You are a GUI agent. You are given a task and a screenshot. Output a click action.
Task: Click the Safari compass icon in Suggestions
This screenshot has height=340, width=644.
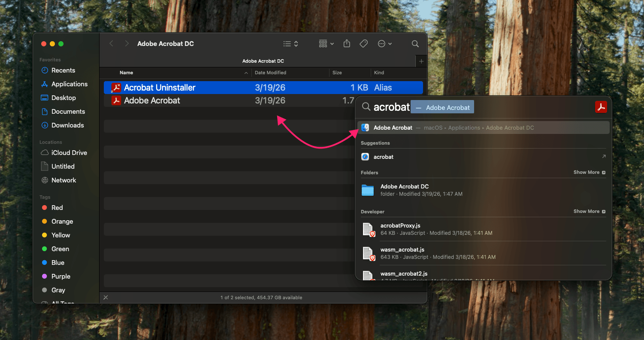[365, 157]
